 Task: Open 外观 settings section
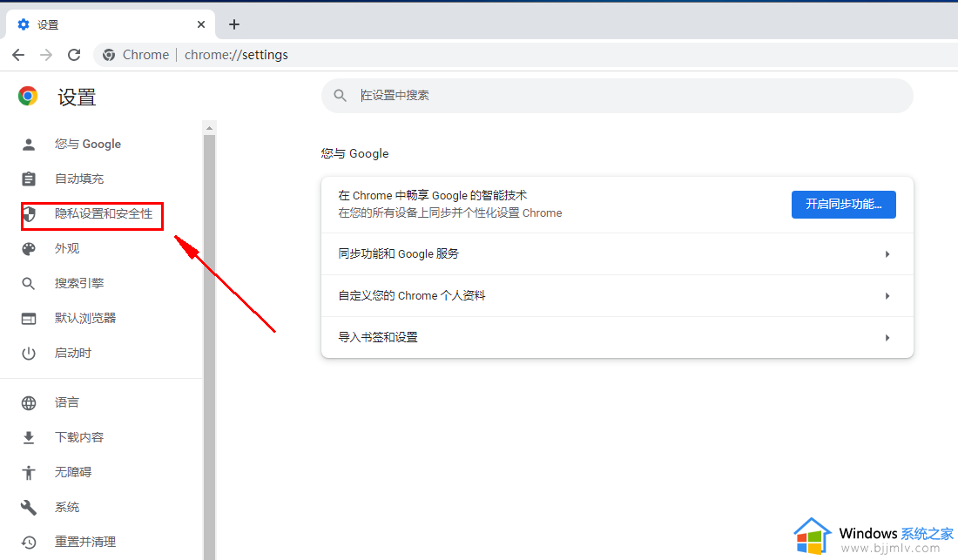pos(67,248)
